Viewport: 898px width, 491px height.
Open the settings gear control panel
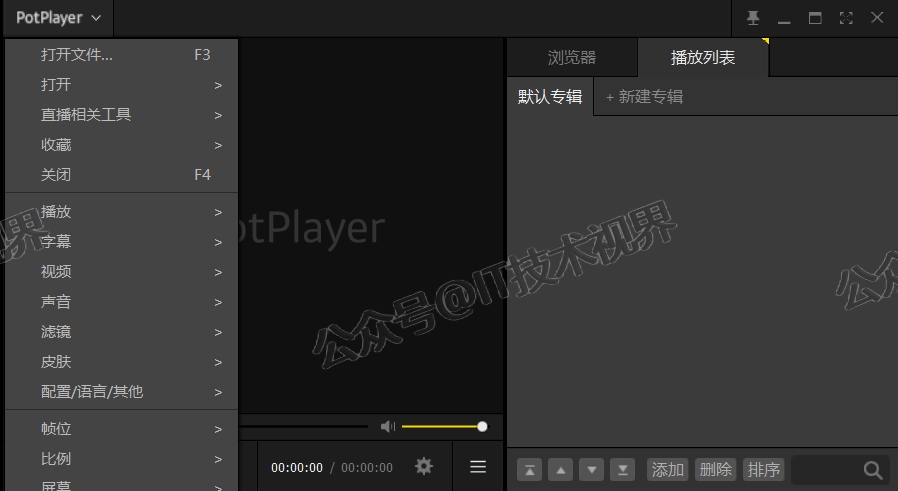[x=424, y=466]
